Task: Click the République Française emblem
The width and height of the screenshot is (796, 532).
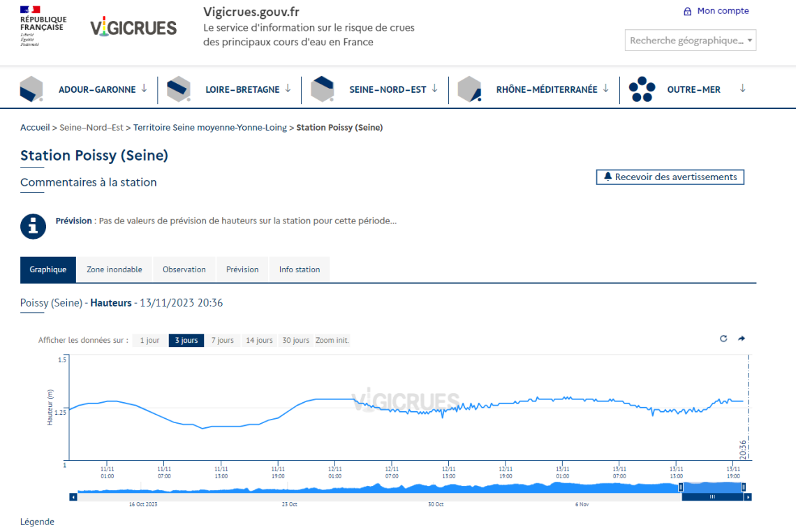Action: click(43, 26)
